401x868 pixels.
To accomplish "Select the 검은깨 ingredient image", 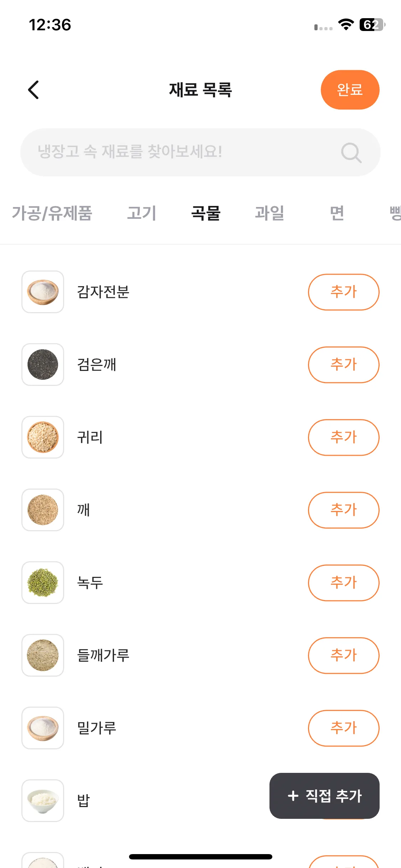I will tap(43, 365).
